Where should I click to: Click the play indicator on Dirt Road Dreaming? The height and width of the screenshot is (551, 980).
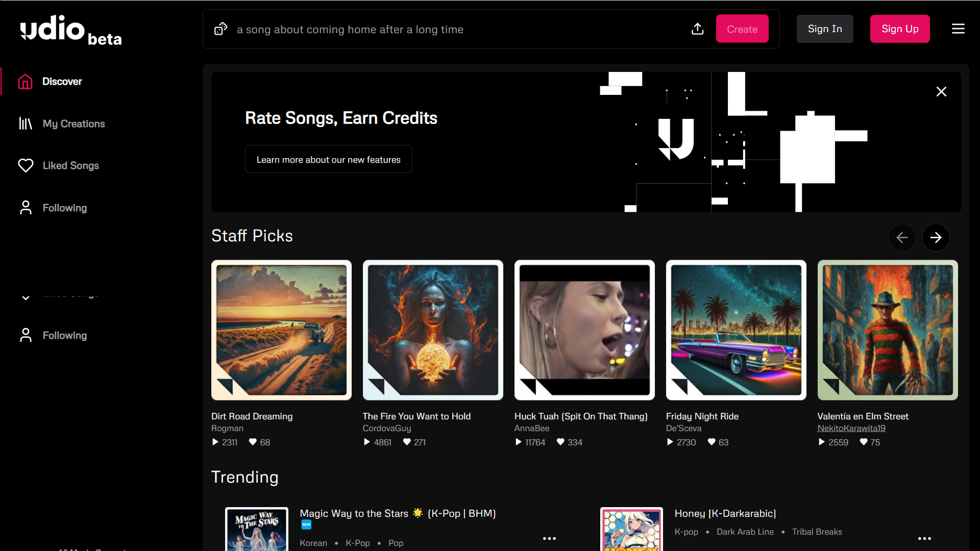point(215,442)
